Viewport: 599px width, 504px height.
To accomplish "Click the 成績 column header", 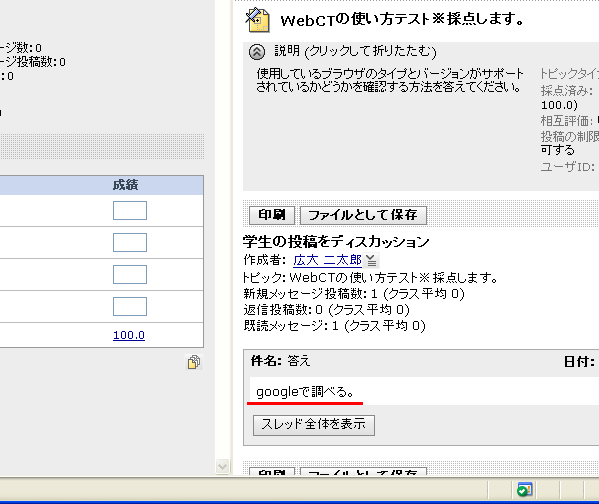I will point(125,185).
